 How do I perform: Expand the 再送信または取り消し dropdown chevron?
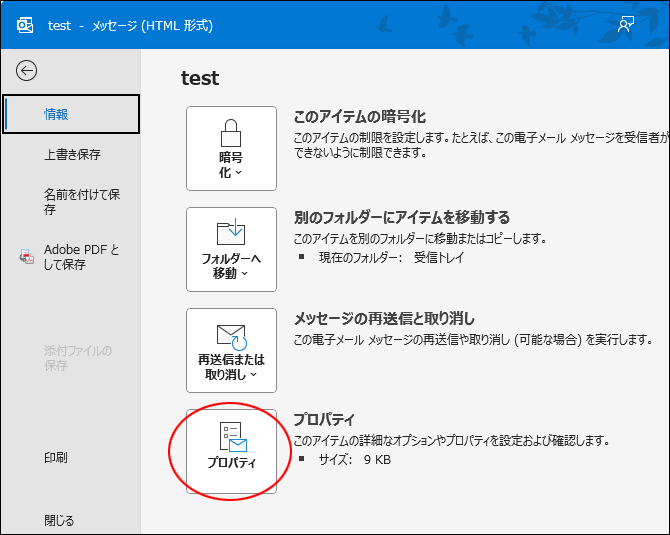pyautogui.click(x=253, y=375)
